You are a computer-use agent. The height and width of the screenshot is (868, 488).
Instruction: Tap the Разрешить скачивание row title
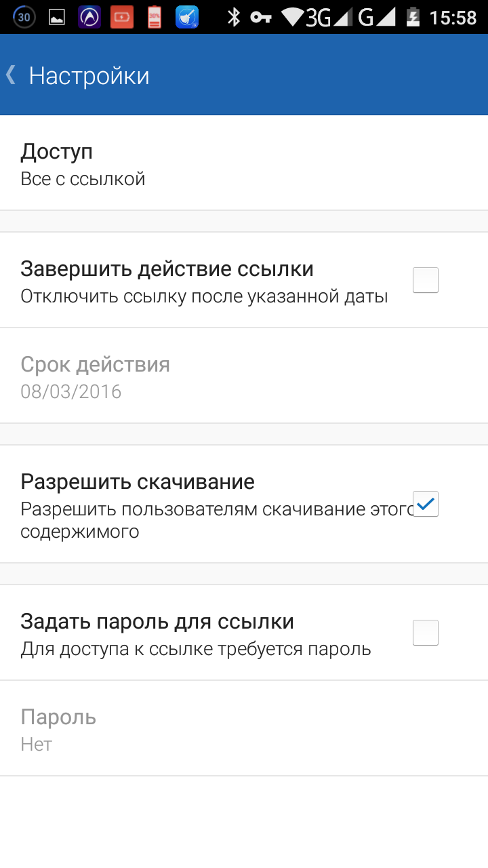click(138, 481)
